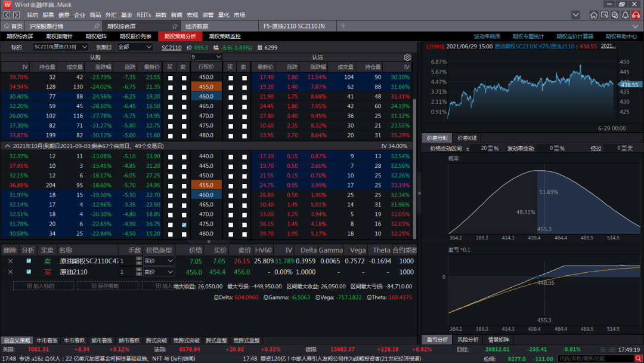Open the REITs menu

pos(143,15)
